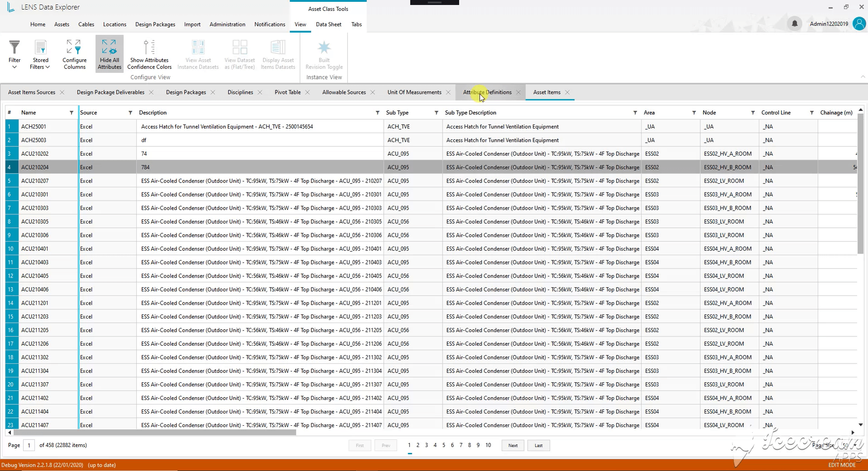Click Hide All Attributes icon
This screenshot has height=471, width=868.
[x=109, y=47]
